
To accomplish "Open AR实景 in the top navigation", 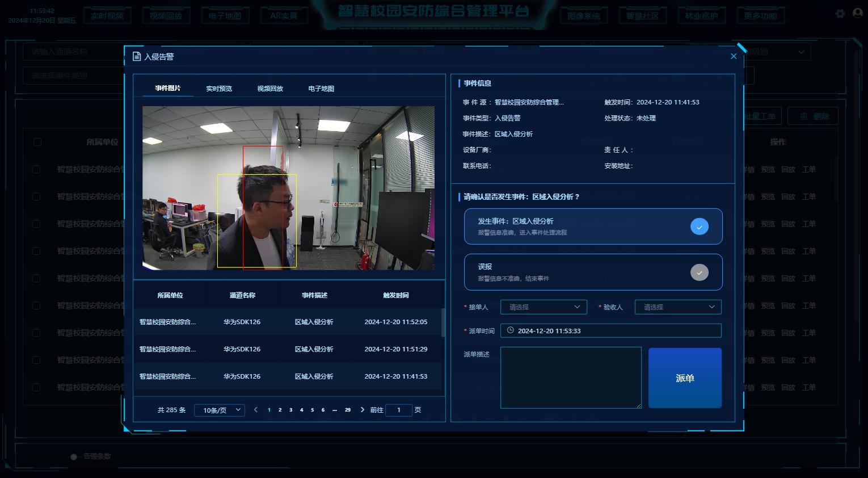I will tap(284, 16).
